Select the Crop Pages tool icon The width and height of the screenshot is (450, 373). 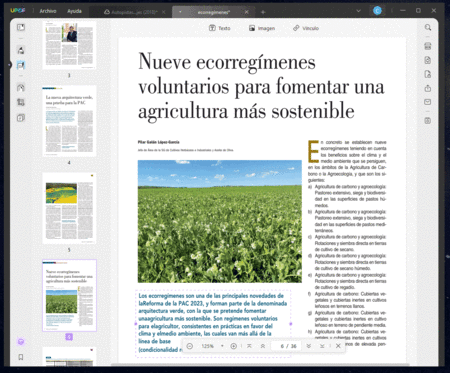coord(21,103)
